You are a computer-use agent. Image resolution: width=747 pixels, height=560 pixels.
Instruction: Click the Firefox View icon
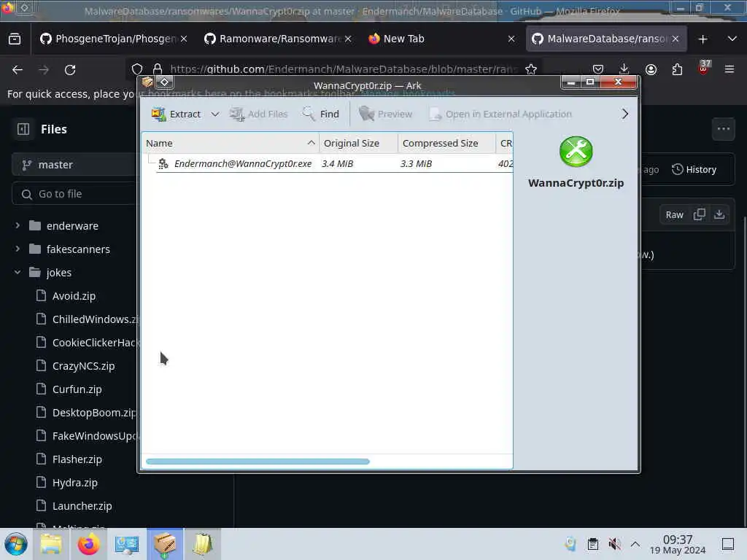coord(15,39)
